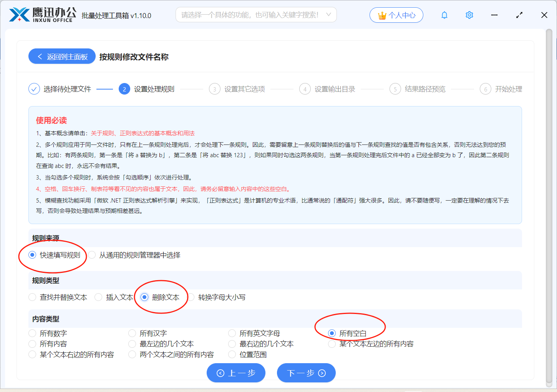The width and height of the screenshot is (557, 392).
Task: Click the 选择待处理文件 step label
Action: pyautogui.click(x=67, y=89)
